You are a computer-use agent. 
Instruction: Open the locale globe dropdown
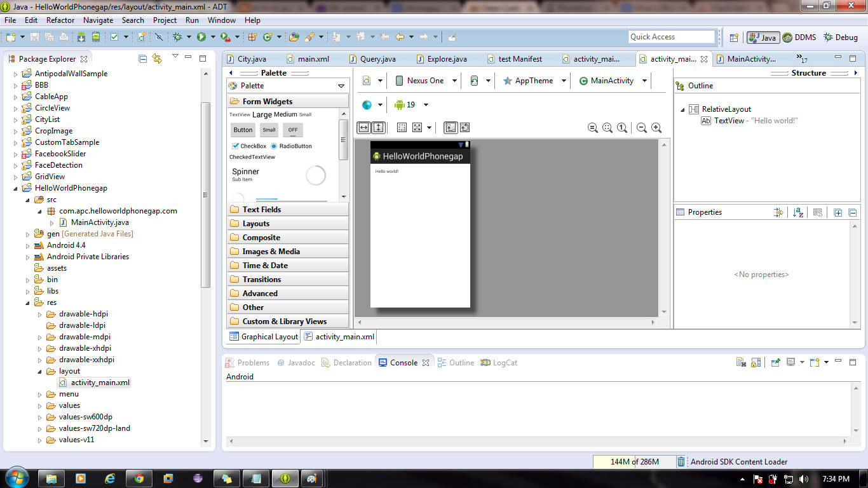coord(372,105)
